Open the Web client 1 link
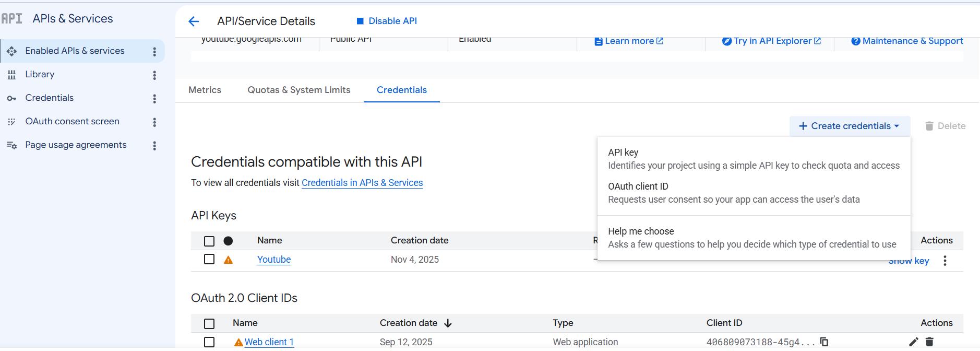The height and width of the screenshot is (351, 980). tap(269, 342)
